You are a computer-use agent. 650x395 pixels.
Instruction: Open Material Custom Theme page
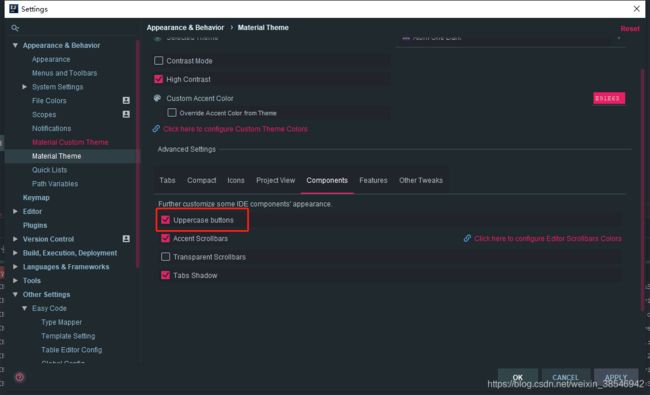tap(70, 142)
